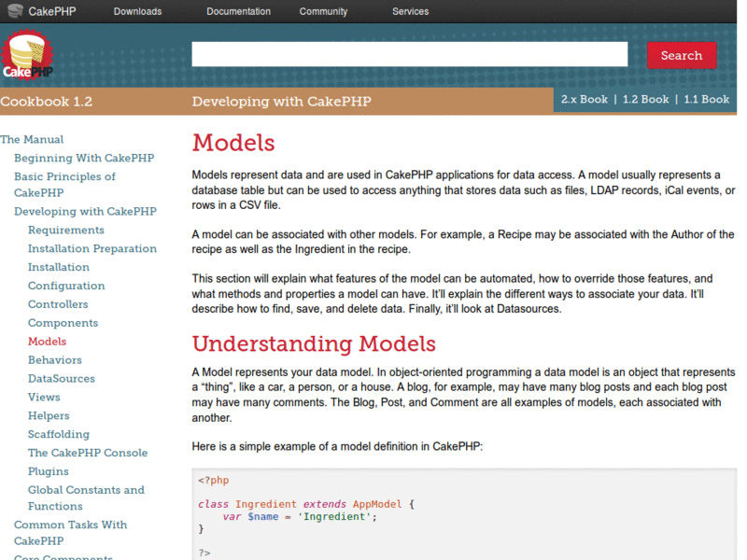
Task: Go to Installation page in sidebar
Action: 59,267
